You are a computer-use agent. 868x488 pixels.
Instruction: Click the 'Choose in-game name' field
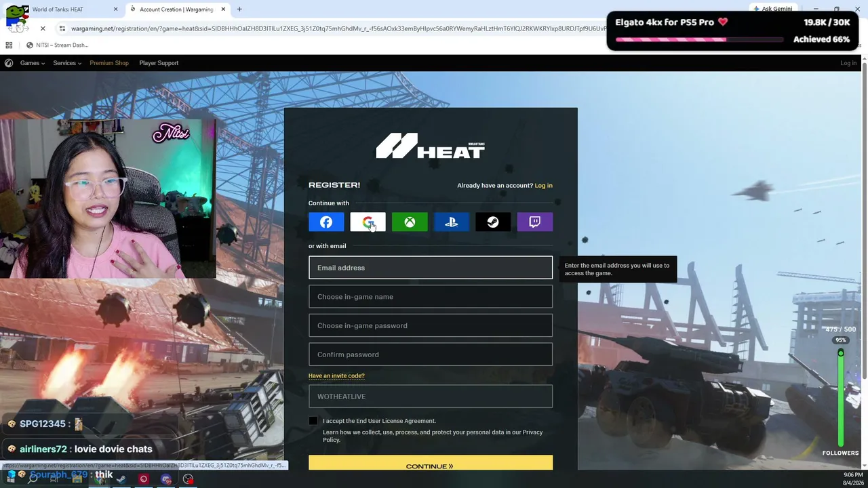pos(431,297)
